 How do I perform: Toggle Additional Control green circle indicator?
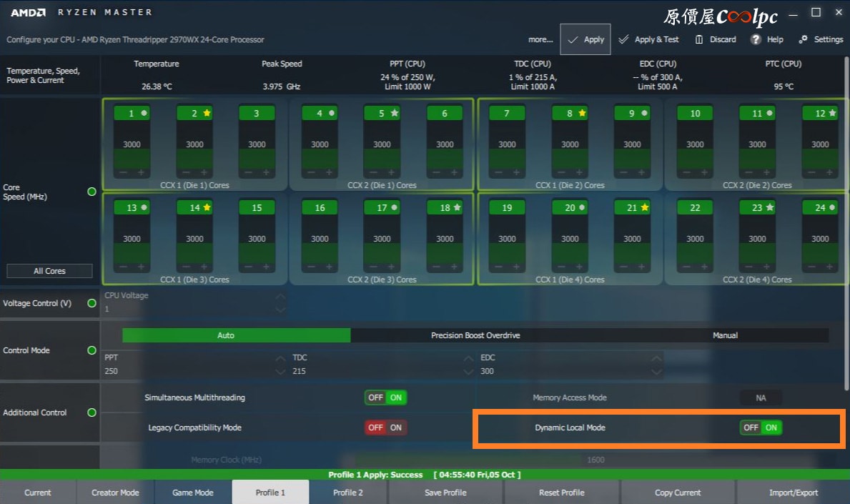(92, 412)
